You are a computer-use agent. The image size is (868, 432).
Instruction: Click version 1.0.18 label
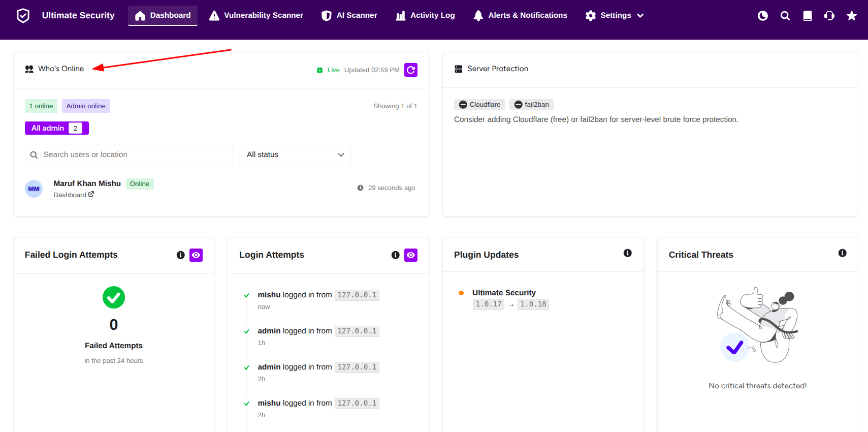(x=533, y=304)
